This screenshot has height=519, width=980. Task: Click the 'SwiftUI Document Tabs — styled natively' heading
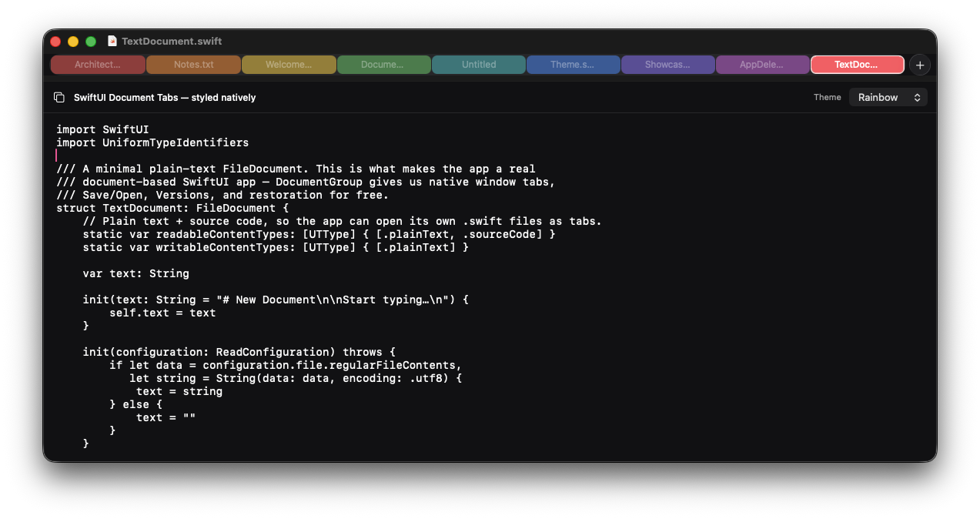click(x=165, y=97)
